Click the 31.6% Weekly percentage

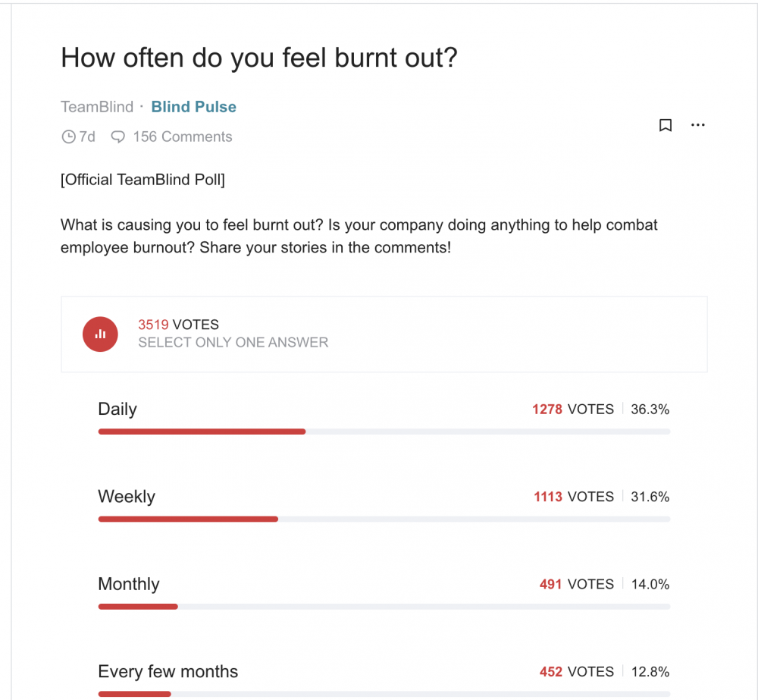(x=650, y=497)
